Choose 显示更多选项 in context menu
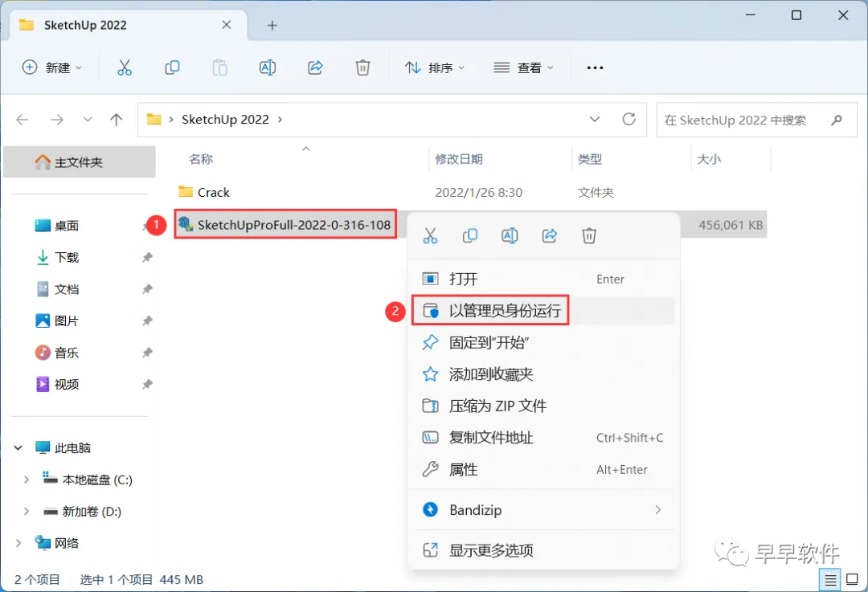Image resolution: width=868 pixels, height=592 pixels. [543, 550]
